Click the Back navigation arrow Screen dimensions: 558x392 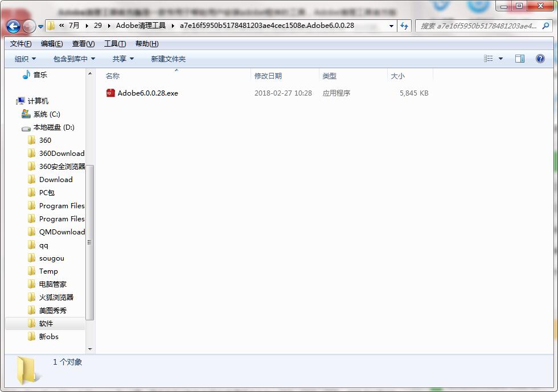(x=13, y=26)
